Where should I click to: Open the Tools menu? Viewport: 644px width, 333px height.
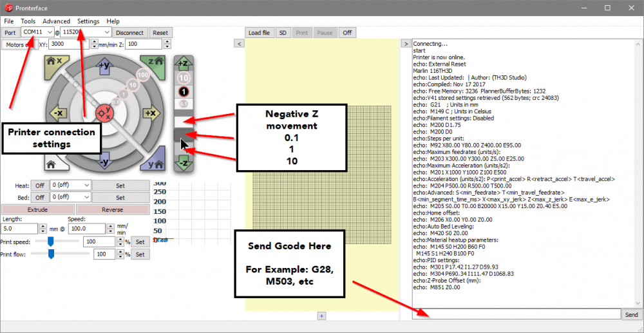[x=28, y=21]
